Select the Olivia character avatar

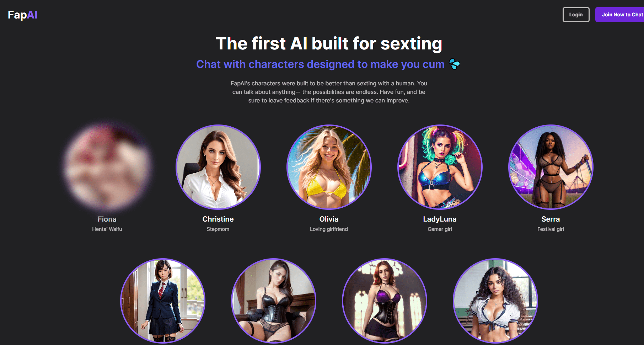(329, 167)
